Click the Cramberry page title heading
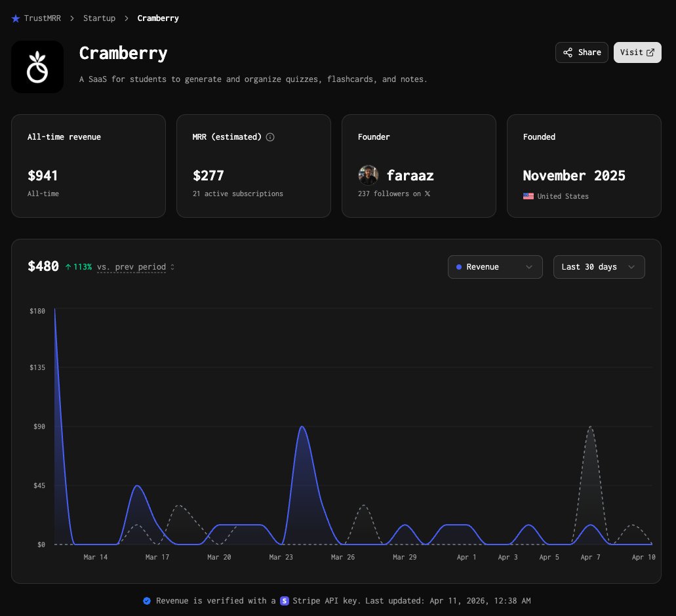 [x=123, y=53]
